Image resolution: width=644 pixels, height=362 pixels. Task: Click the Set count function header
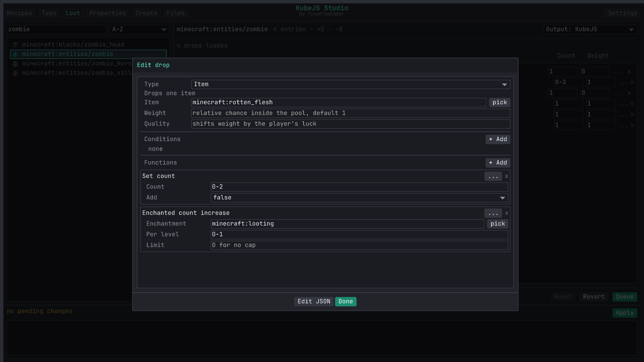coord(159,176)
